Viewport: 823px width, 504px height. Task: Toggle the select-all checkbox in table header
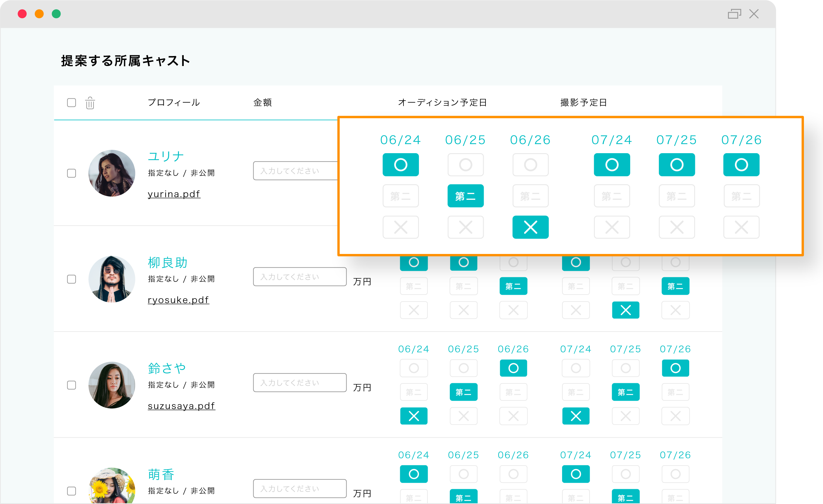pyautogui.click(x=71, y=103)
